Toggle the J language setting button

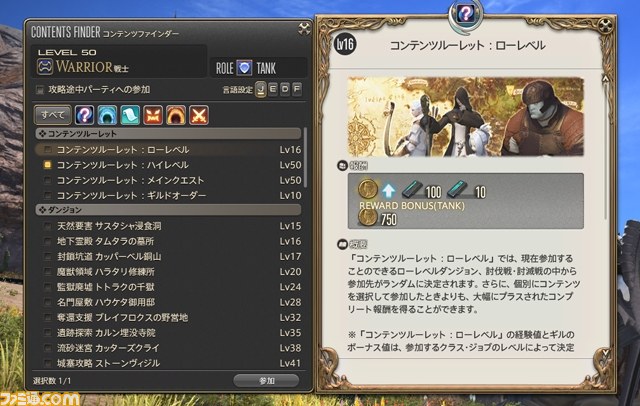(261, 89)
